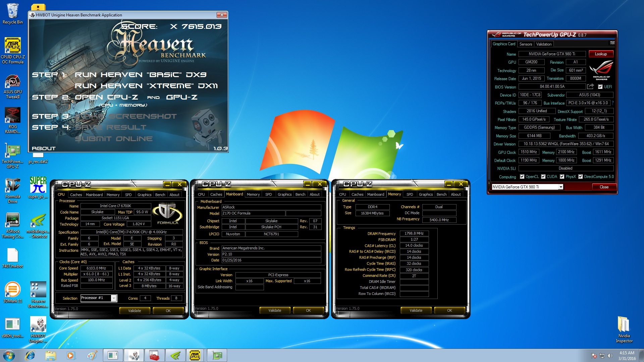Open the pi_rec.dat2 file icon
Viewport: 644px width, 362px height.
coord(38,158)
